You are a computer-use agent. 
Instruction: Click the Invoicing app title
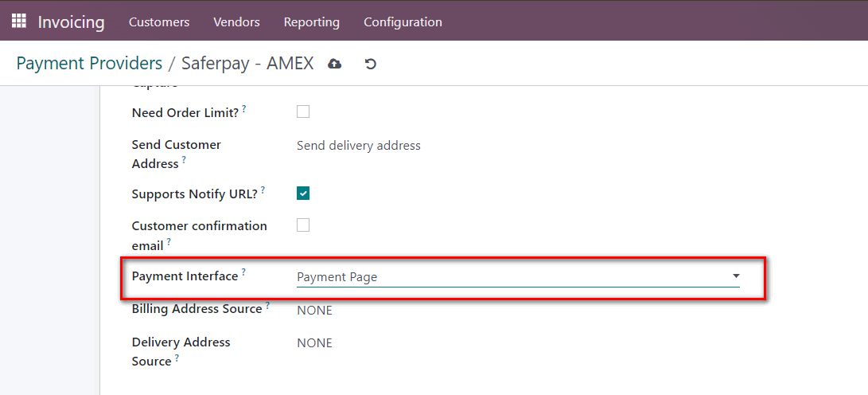[x=71, y=22]
